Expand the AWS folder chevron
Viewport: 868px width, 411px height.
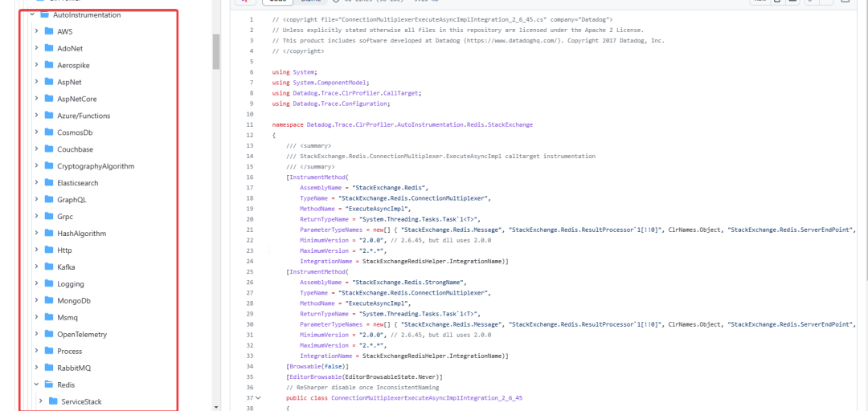[36, 31]
